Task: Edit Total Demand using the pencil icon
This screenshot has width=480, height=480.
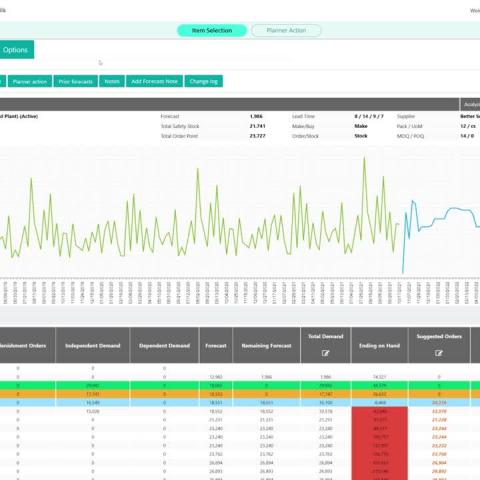Action: [x=325, y=353]
